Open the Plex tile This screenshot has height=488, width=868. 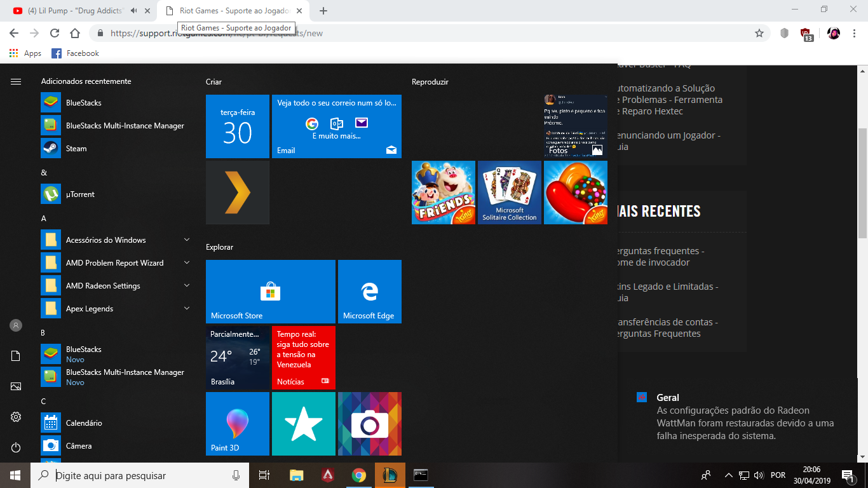pos(238,193)
